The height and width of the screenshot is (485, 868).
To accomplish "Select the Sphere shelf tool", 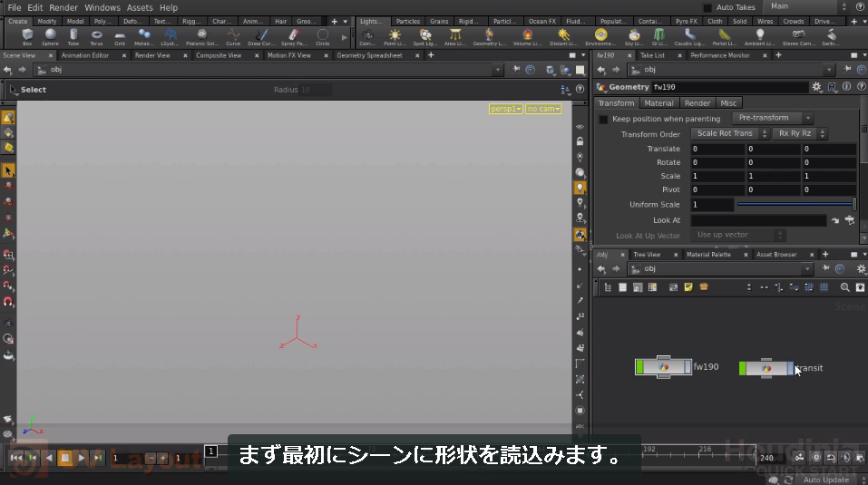I will [x=50, y=37].
